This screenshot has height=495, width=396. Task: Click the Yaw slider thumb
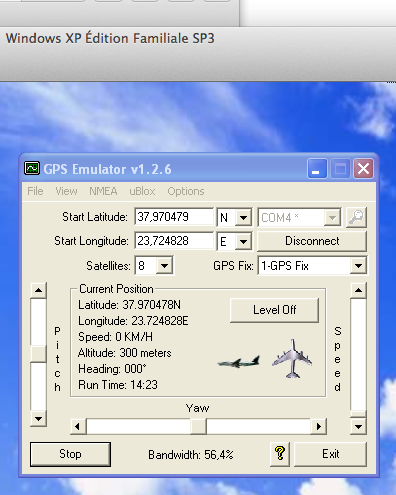(198, 426)
